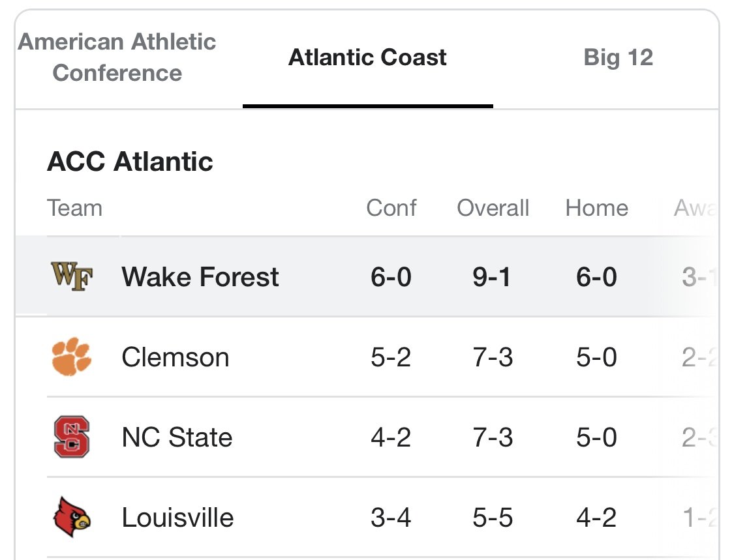Select the Atlantic Coast tab
Viewport: 734px width, 560px height.
(367, 57)
